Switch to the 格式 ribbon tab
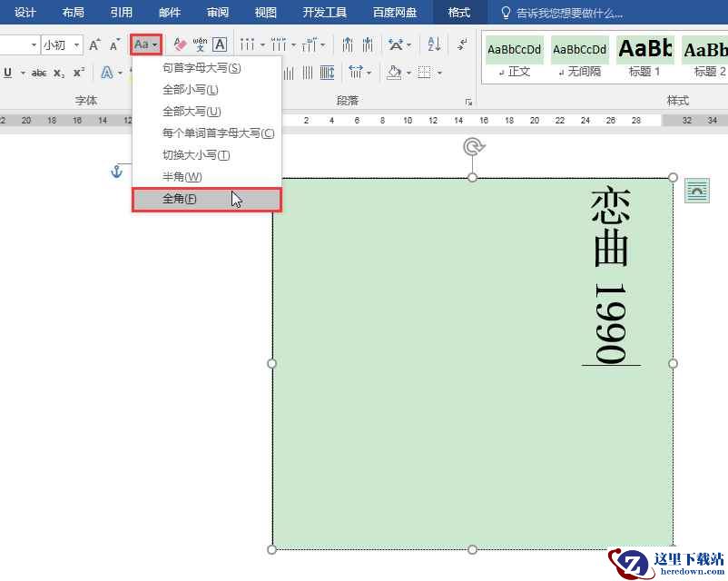 [459, 13]
